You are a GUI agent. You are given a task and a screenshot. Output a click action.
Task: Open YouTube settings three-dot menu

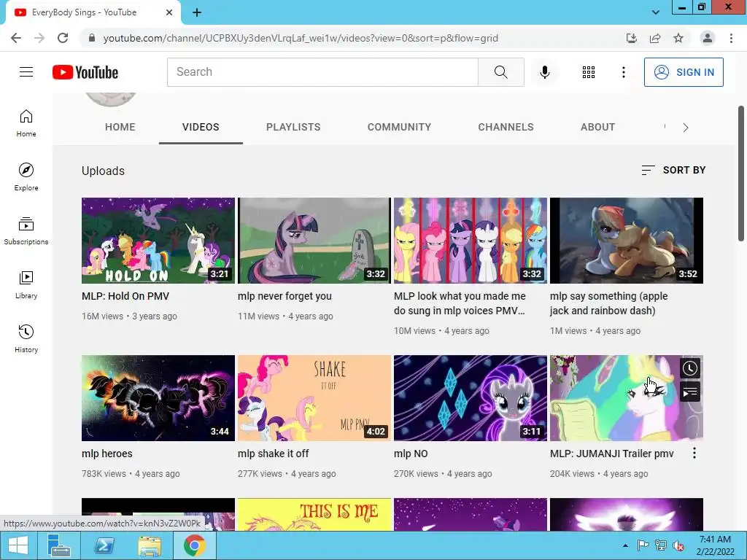(x=623, y=72)
